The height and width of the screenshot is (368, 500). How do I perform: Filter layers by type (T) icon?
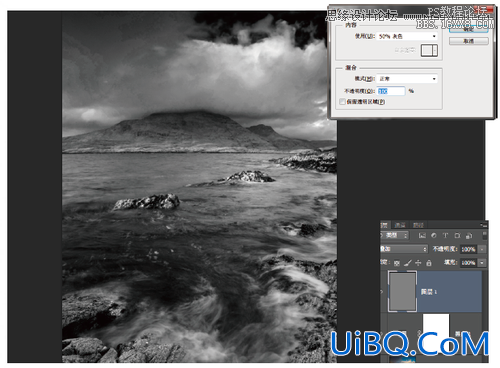[445, 235]
